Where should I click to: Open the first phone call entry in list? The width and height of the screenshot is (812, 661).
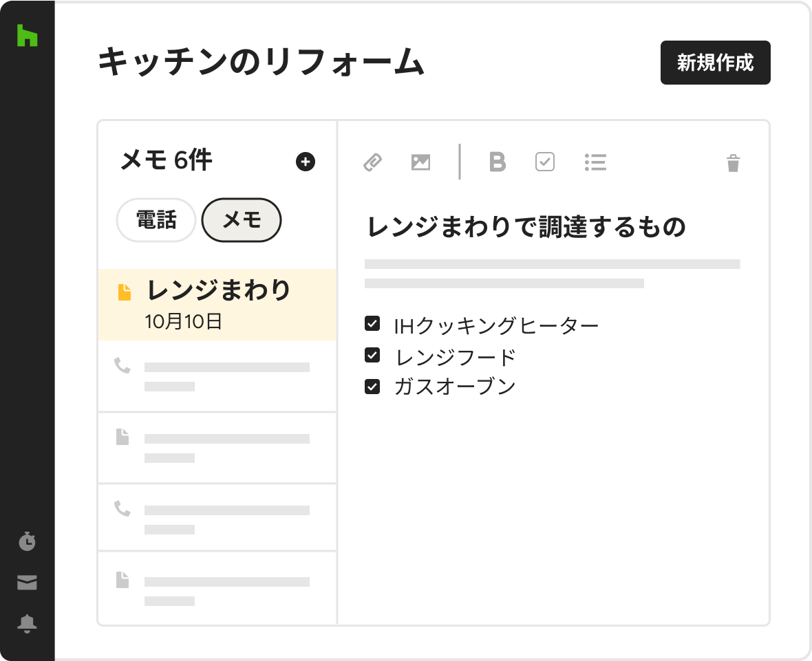click(x=217, y=376)
